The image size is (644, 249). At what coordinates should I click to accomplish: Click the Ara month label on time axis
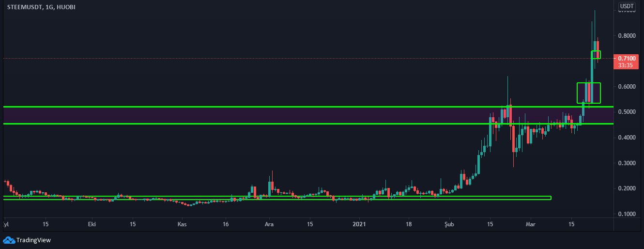pyautogui.click(x=268, y=224)
